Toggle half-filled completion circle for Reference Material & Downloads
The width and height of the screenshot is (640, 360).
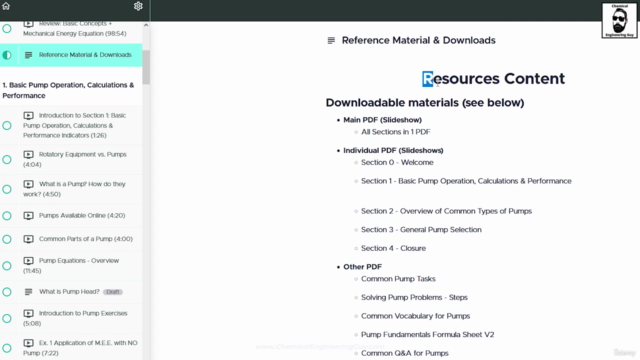(x=7, y=55)
